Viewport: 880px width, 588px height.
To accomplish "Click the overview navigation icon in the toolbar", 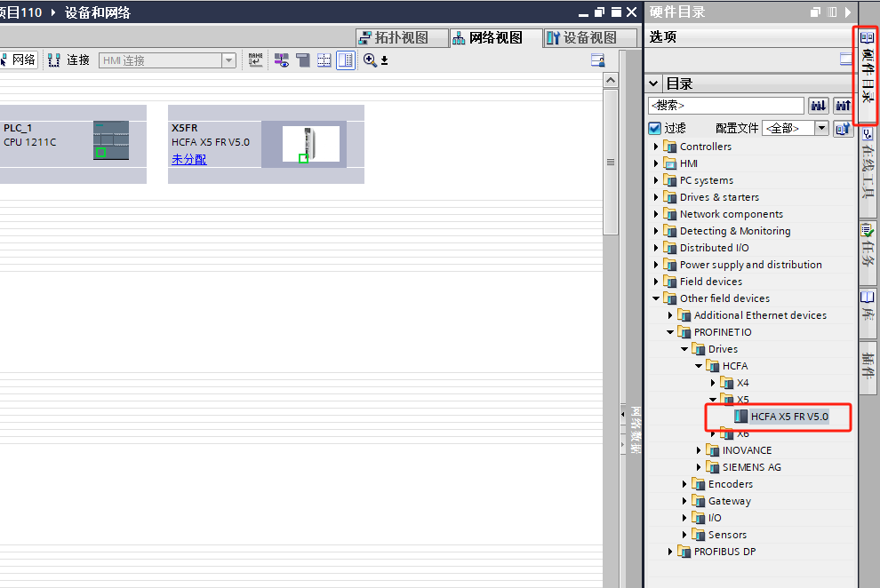I will click(597, 60).
